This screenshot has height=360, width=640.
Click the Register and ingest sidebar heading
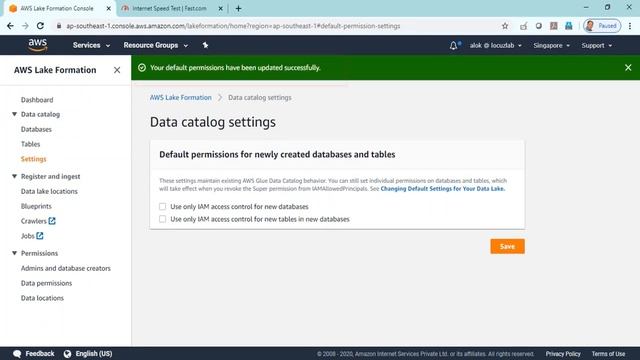50,176
